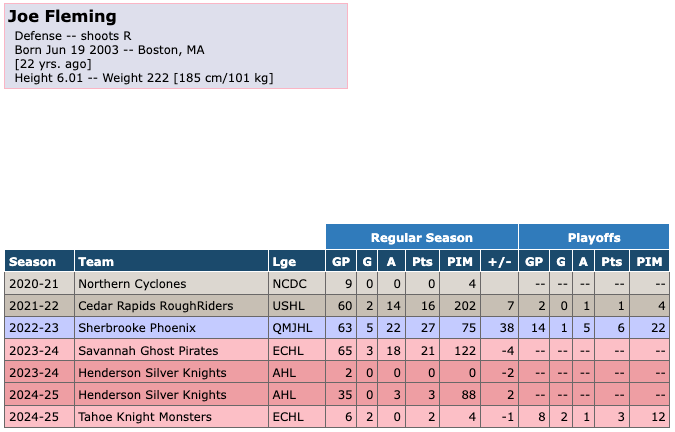This screenshot has height=432, width=675.
Task: Open the Tahoe Knight Monsters team entry
Action: click(x=144, y=416)
